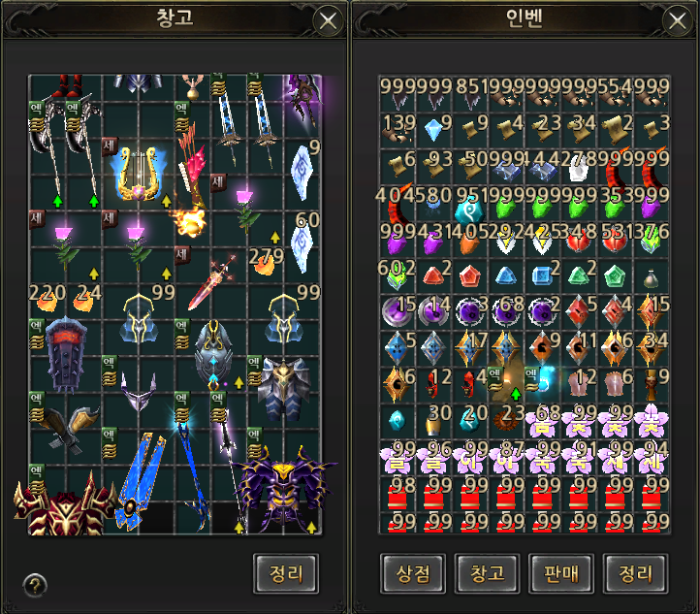
Task: Click the 판매 sell button
Action: pos(561,574)
